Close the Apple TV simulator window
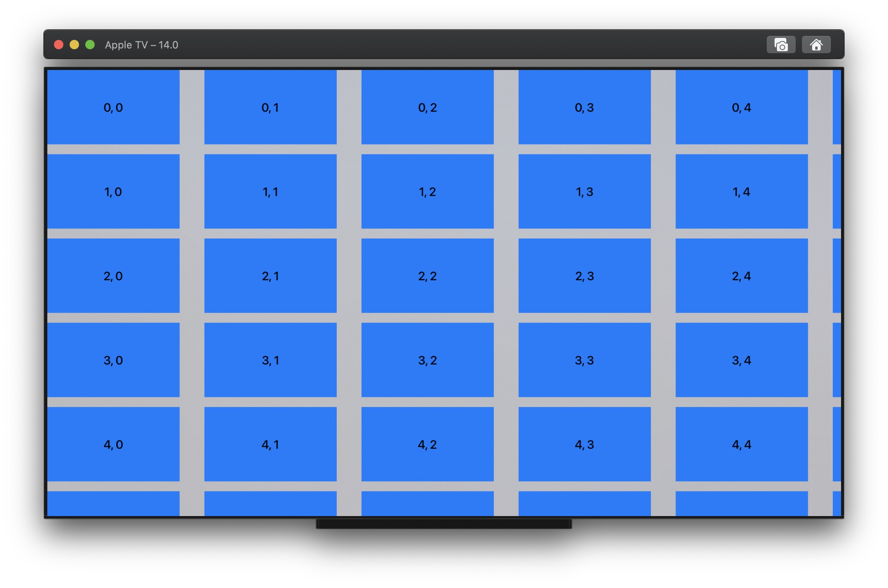The image size is (888, 588). (x=59, y=45)
